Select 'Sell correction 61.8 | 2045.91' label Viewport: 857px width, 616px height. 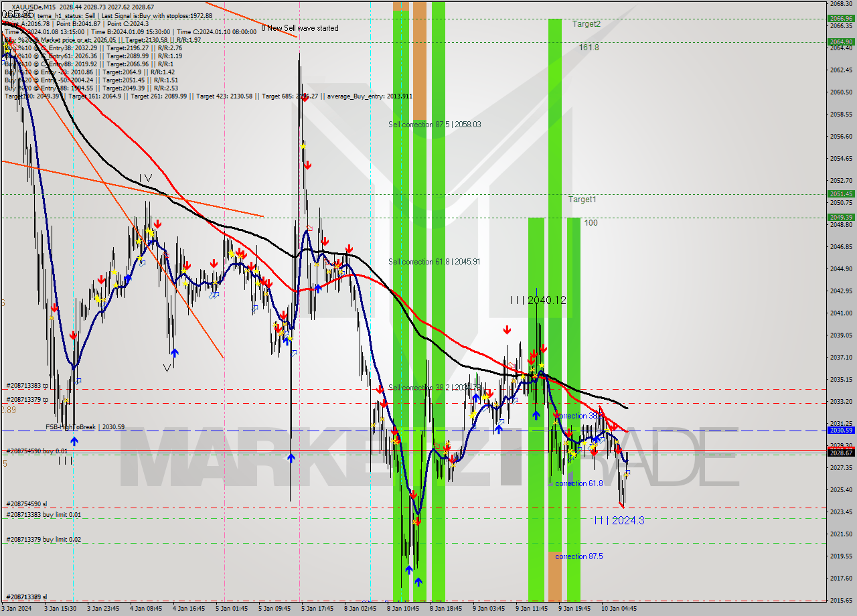pos(435,262)
